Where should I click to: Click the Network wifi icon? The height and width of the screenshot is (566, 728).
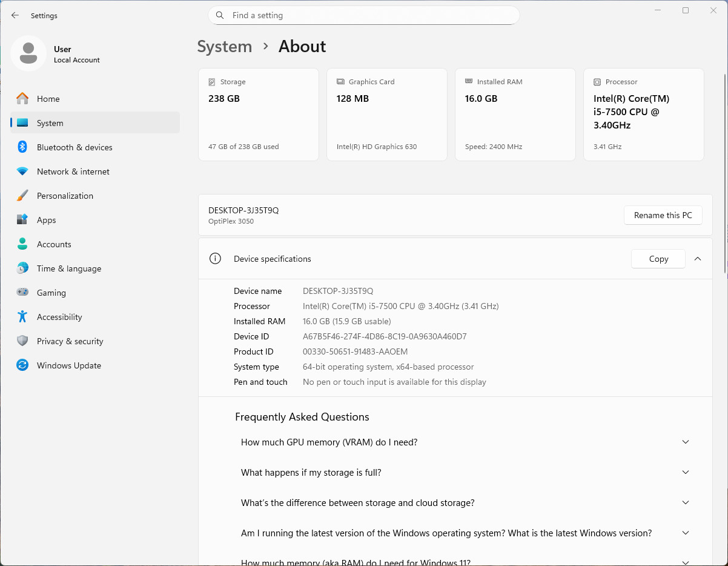coord(22,171)
